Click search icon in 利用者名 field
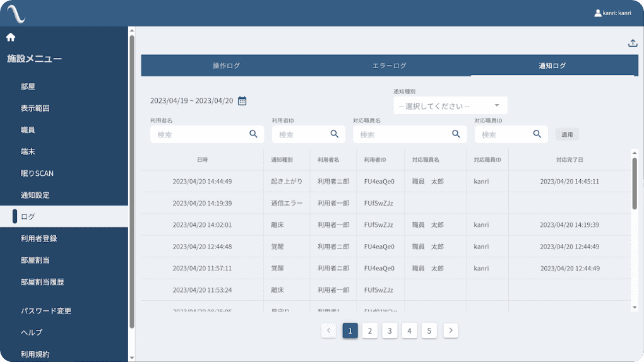This screenshot has height=362, width=644. point(253,134)
